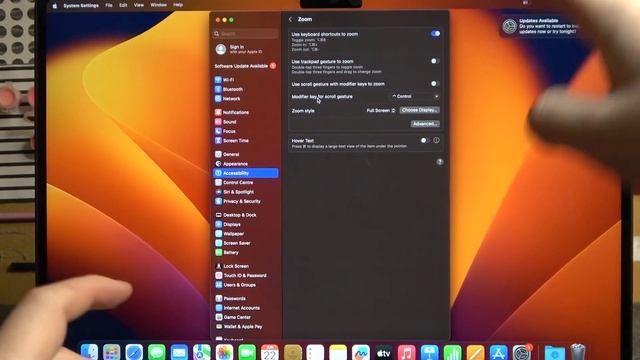Open Calendar from the Dock

[x=270, y=353]
